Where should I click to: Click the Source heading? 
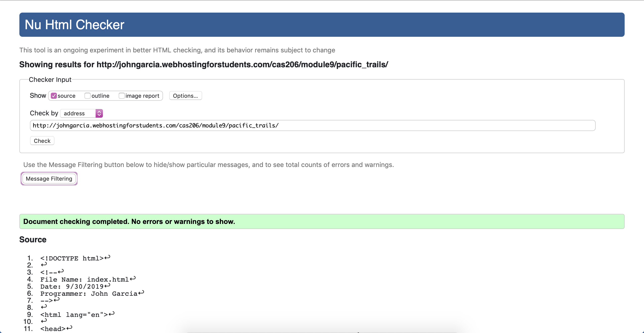point(33,240)
